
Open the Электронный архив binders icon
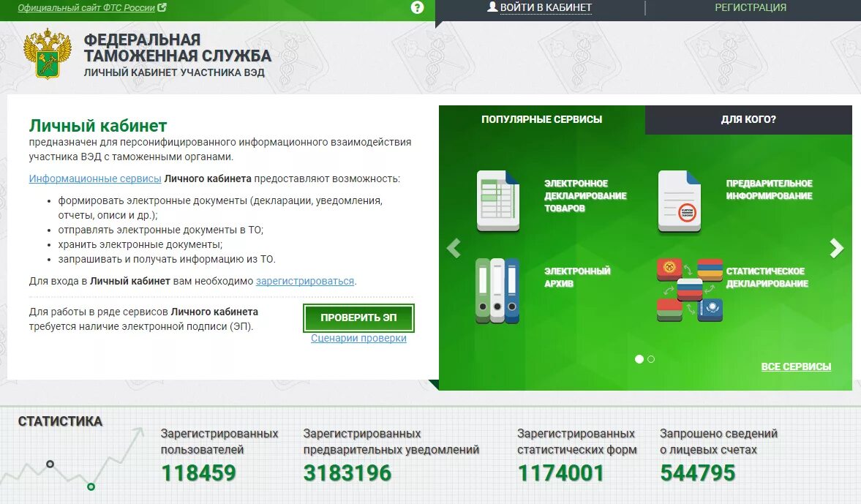497,290
